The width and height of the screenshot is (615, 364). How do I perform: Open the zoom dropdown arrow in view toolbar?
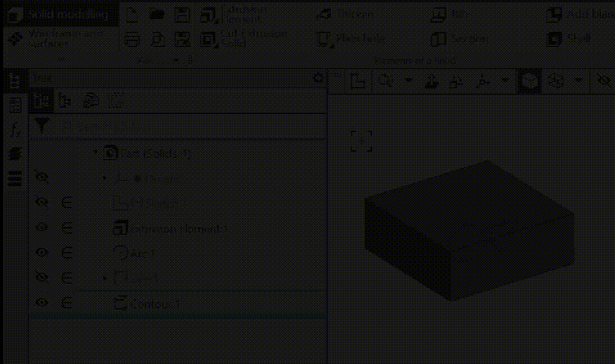[x=408, y=81]
